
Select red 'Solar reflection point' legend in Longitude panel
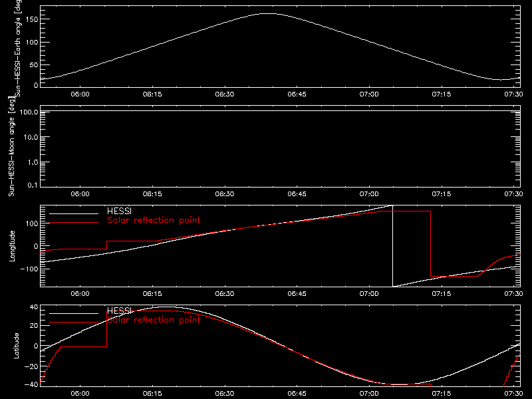(x=154, y=220)
